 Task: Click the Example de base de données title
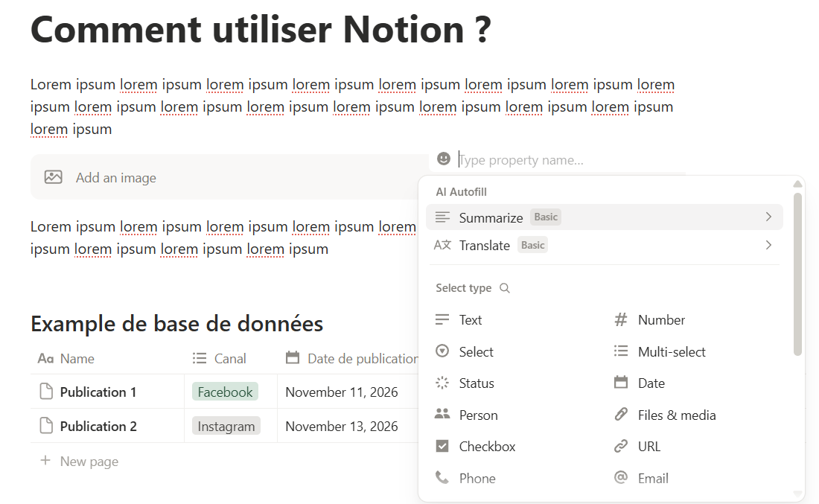[x=176, y=324]
